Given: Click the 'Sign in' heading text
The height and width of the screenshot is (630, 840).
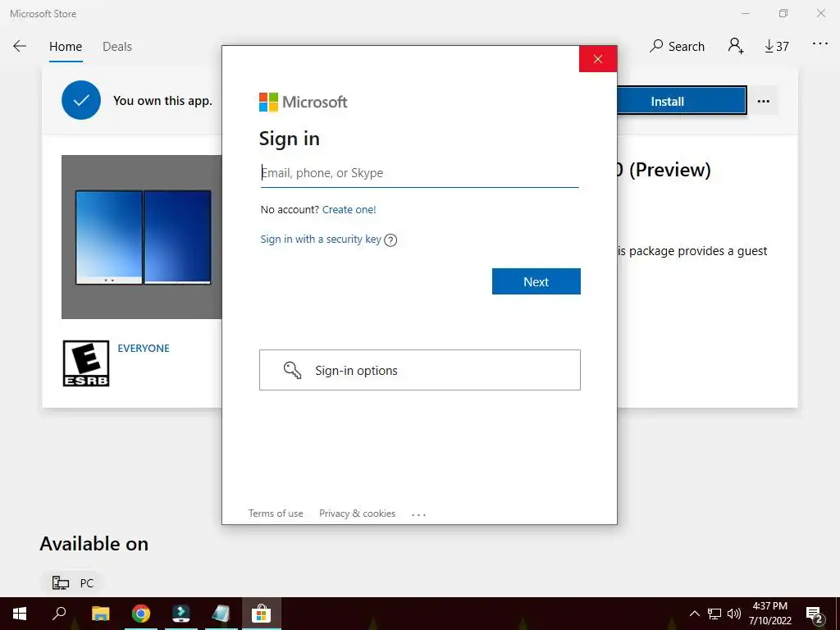Looking at the screenshot, I should pyautogui.click(x=290, y=139).
